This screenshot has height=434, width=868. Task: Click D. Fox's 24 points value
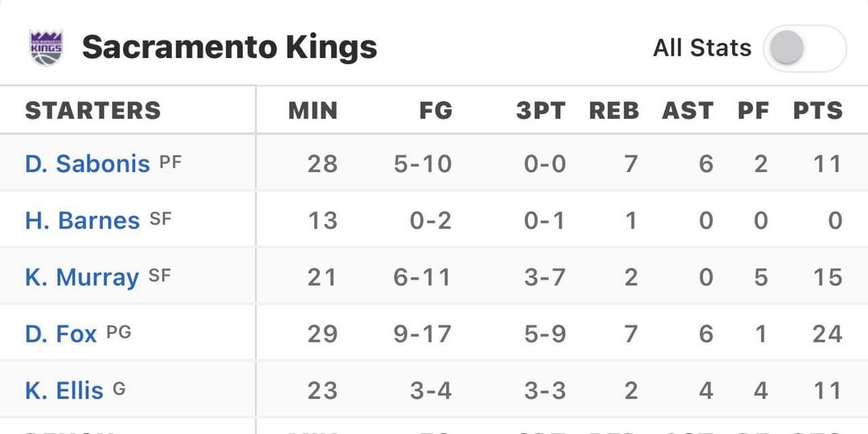(826, 334)
